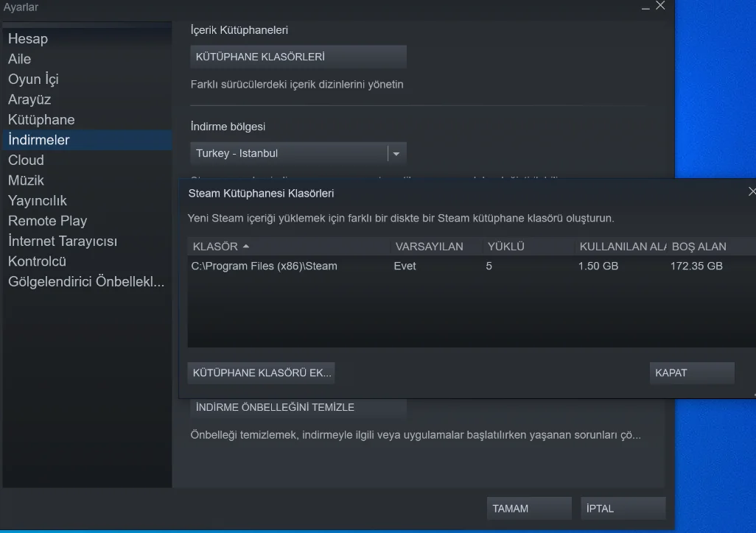Image resolution: width=756 pixels, height=533 pixels.
Task: Click installed count 5 cell
Action: [x=489, y=266]
